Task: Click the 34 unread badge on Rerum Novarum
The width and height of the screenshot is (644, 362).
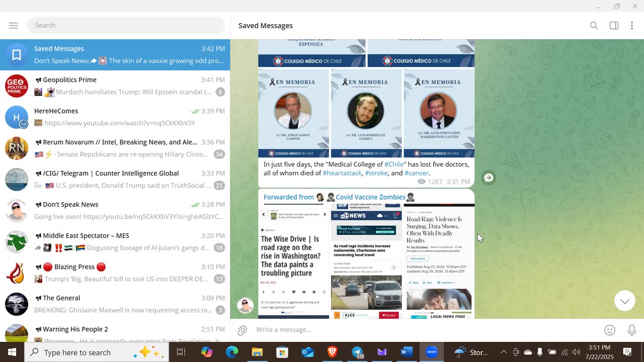Action: (x=219, y=154)
